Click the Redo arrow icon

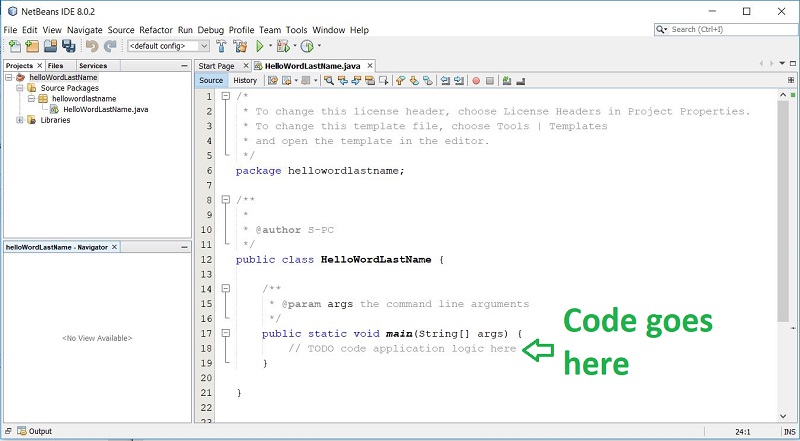tap(110, 46)
